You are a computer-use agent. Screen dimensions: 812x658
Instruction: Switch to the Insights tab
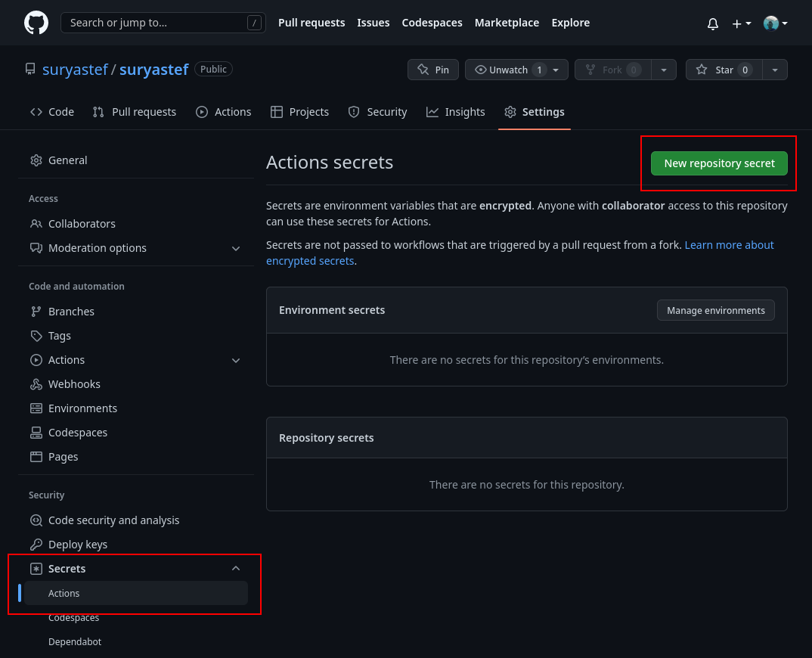[x=456, y=112]
